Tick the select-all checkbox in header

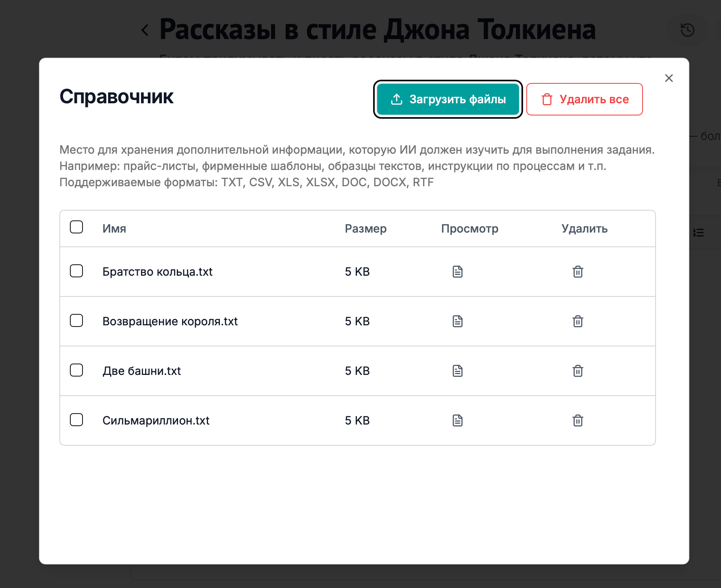(76, 227)
